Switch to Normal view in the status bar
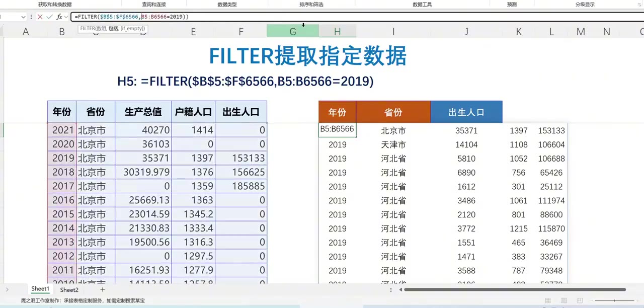This screenshot has height=308, width=644. pyautogui.click(x=548, y=300)
